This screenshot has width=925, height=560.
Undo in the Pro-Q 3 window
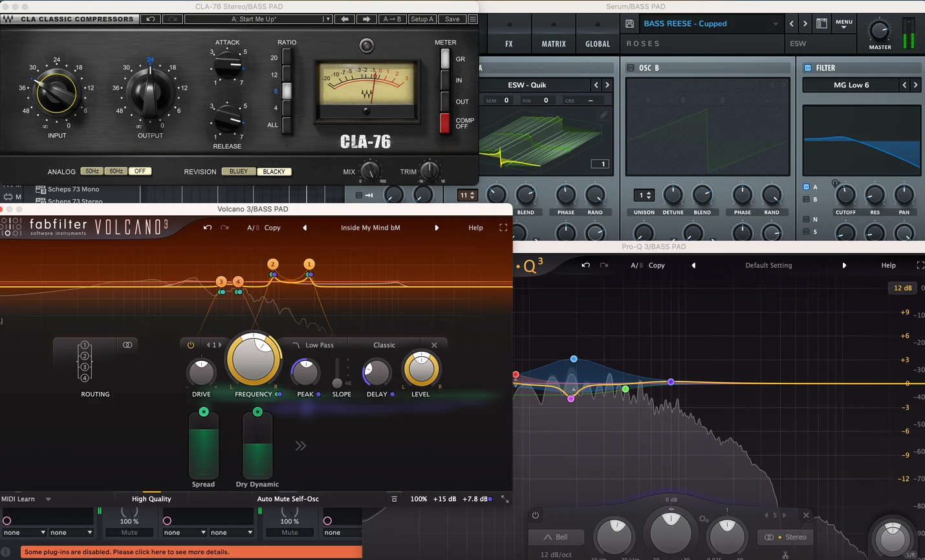coord(585,265)
